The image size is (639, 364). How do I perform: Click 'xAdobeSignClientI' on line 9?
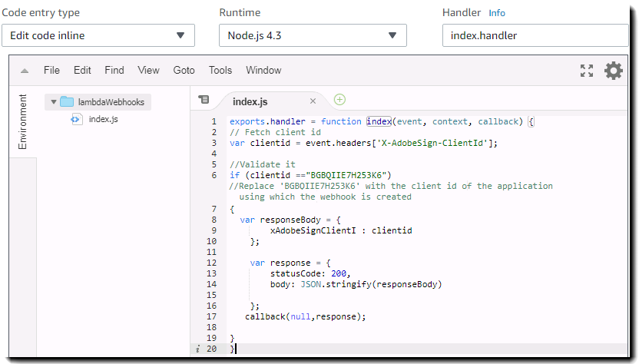pos(313,230)
